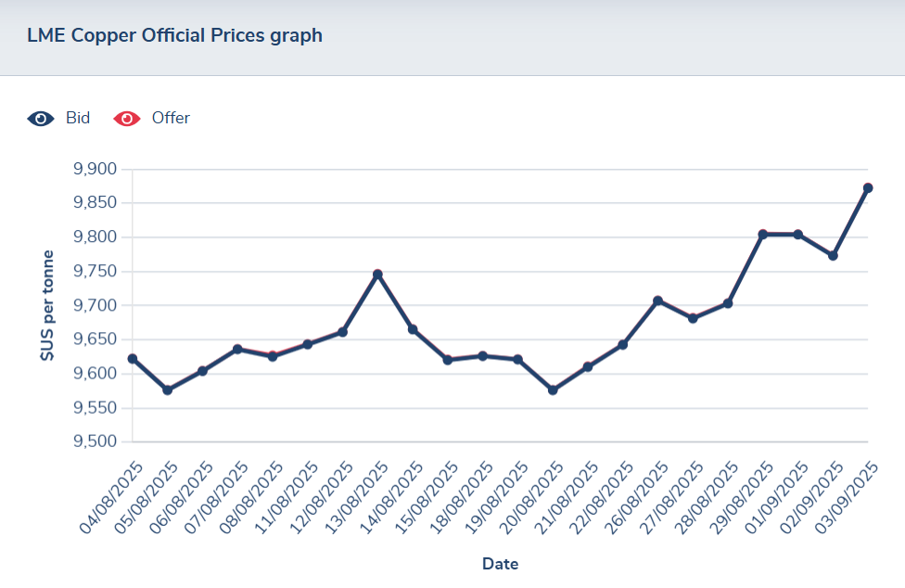Viewport: 905px width, 588px height.
Task: Click the LME Copper Official Prices graph title
Action: point(175,36)
